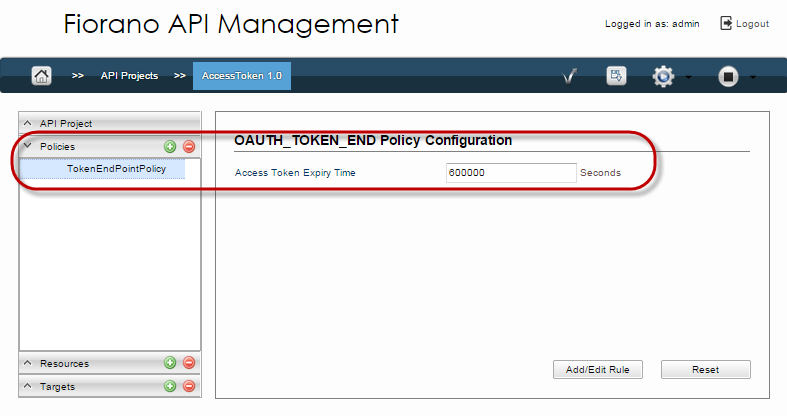Screen dimensions: 787x417
Task: Click the save project icon
Action: 616,76
